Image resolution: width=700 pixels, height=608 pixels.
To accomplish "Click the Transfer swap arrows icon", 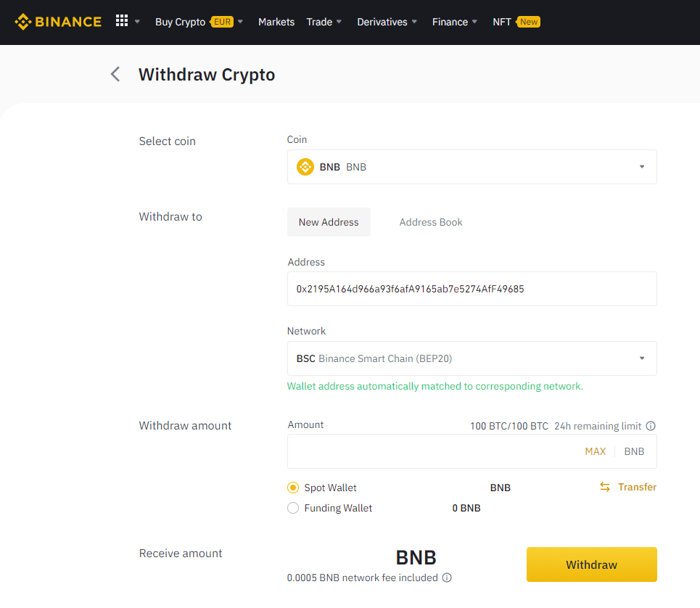I will (x=605, y=487).
